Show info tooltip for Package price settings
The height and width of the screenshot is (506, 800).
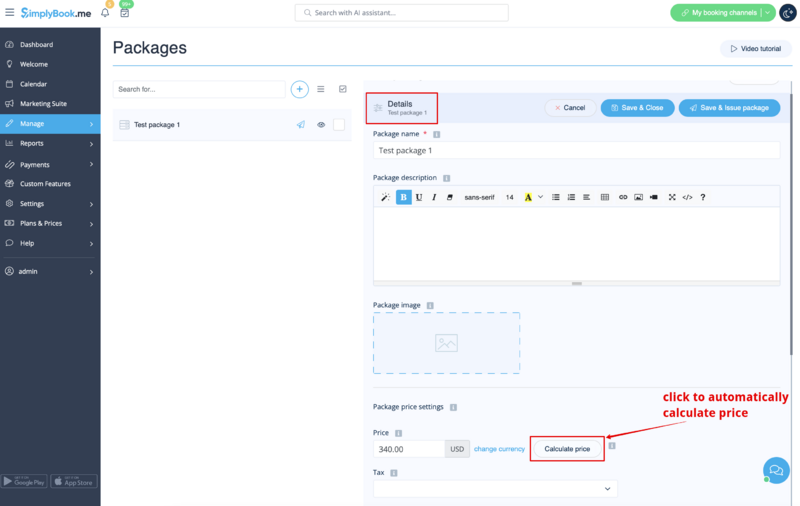click(453, 407)
